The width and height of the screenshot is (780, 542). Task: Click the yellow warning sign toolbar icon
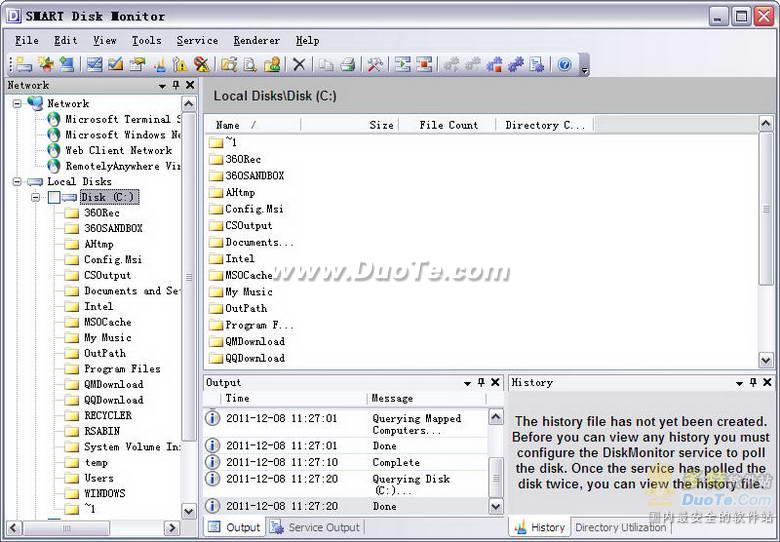(180, 65)
